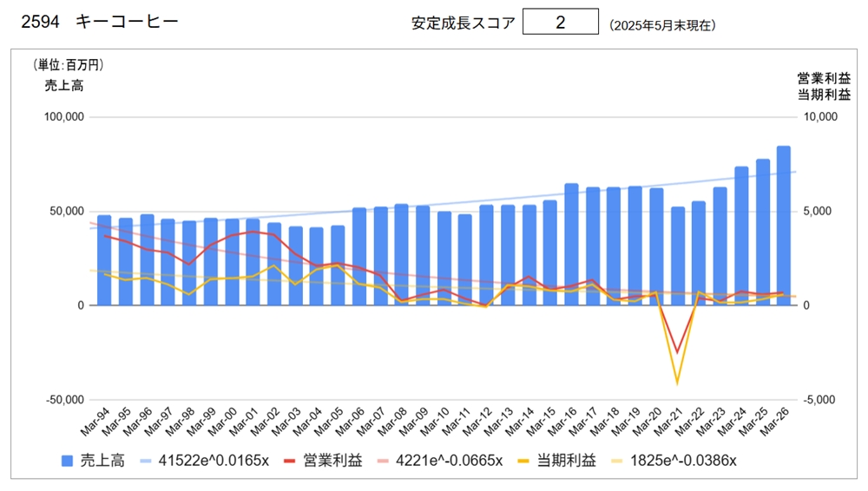
Task: Click the pink operating profit trendline legend marker
Action: click(383, 461)
